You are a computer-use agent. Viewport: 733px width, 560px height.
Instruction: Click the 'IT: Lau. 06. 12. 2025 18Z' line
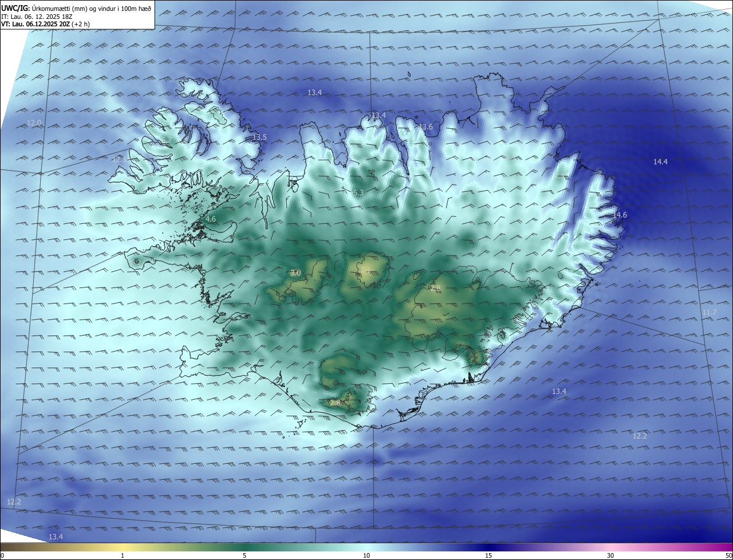coord(37,17)
